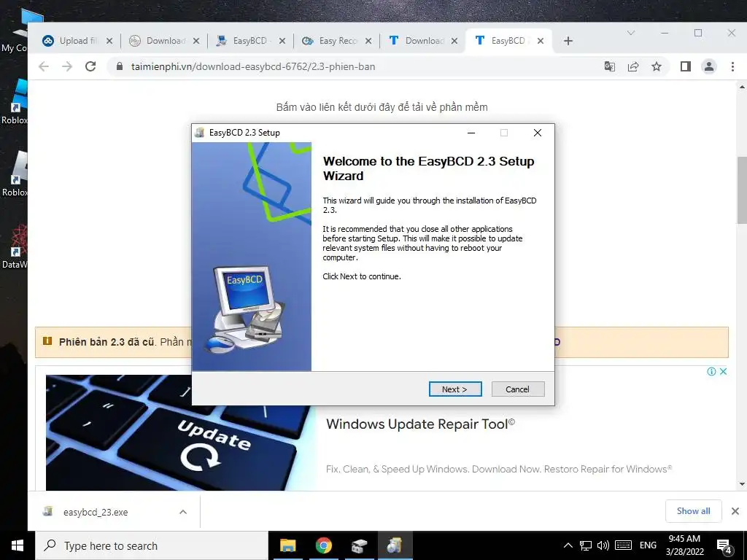Click the share page icon
The height and width of the screenshot is (560, 747).
click(633, 66)
